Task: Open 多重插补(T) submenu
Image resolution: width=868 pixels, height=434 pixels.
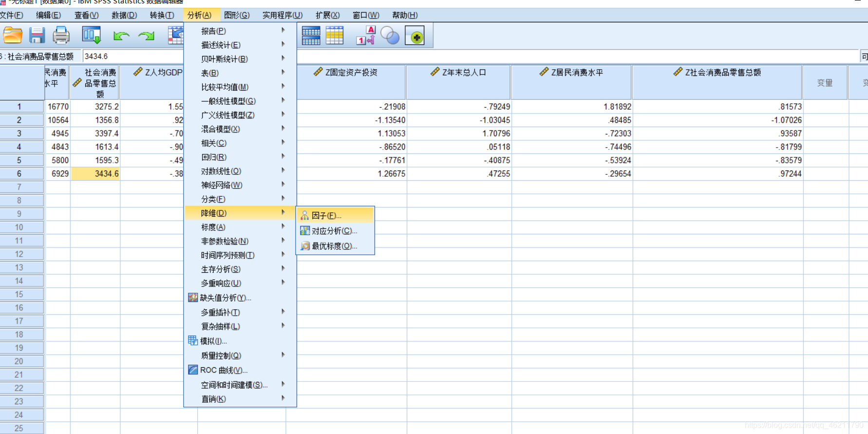Action: click(x=240, y=312)
